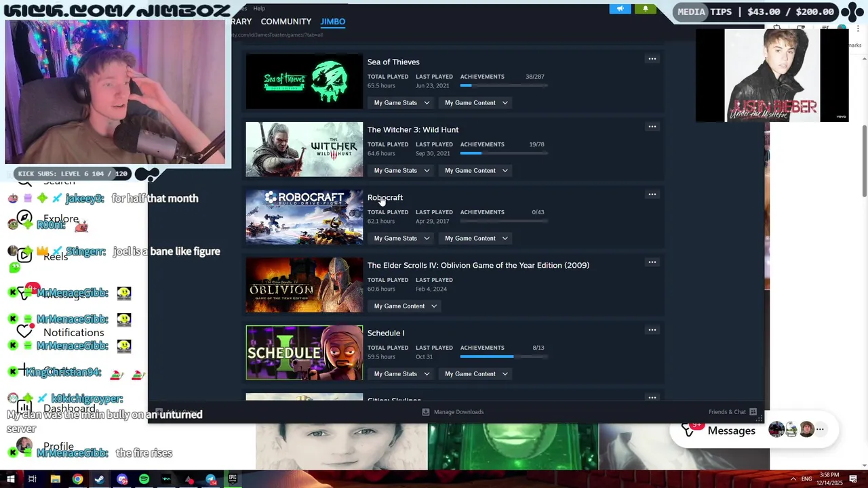This screenshot has height=488, width=868.
Task: Open three-dot menu for Oblivion GOTY Edition
Action: [x=652, y=262]
